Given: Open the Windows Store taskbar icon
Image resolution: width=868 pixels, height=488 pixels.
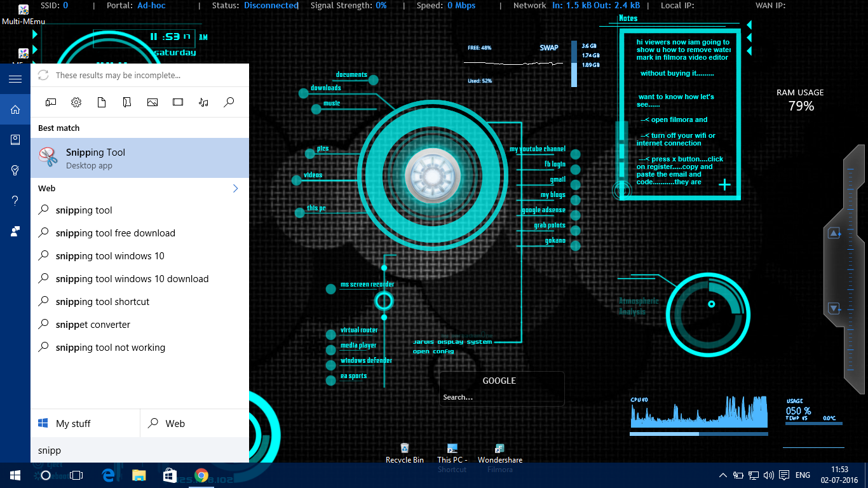Looking at the screenshot, I should [170, 475].
